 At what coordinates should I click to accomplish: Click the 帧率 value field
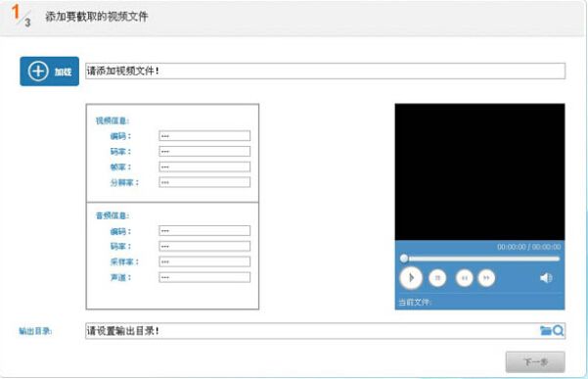click(x=204, y=166)
